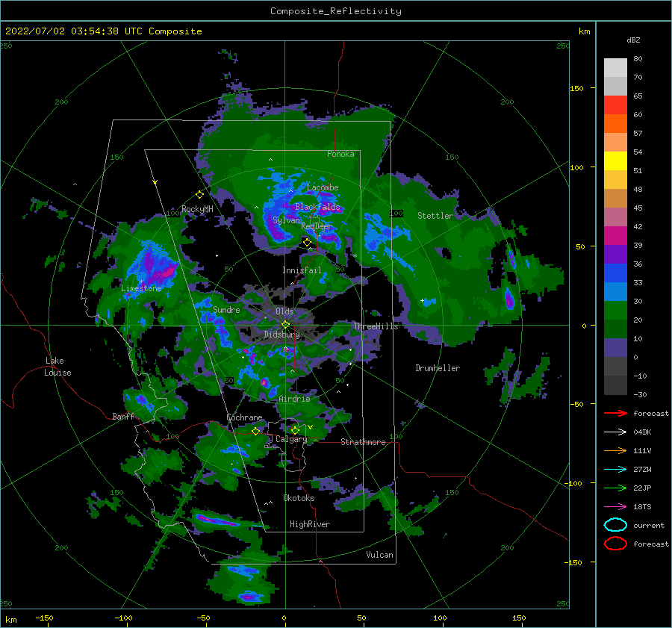Click the Okotoks city label

(299, 498)
